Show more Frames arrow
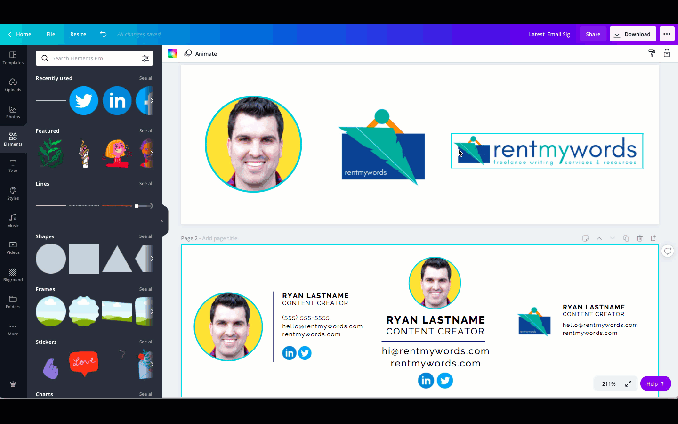The width and height of the screenshot is (678, 424). pyautogui.click(x=151, y=311)
